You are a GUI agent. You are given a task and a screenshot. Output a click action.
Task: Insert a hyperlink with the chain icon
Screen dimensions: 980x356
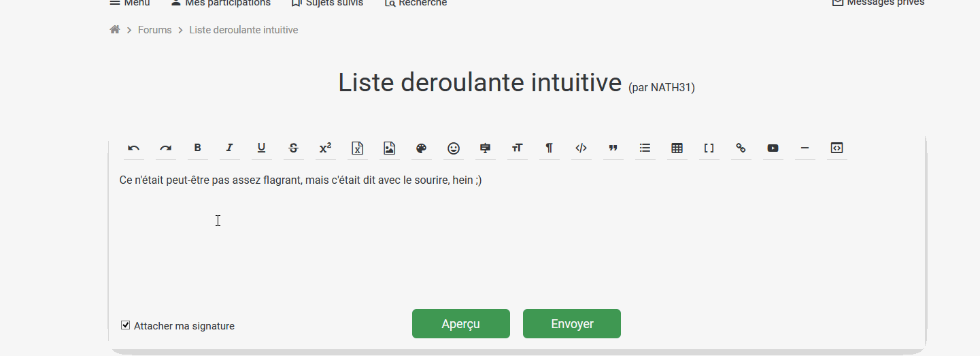click(741, 148)
